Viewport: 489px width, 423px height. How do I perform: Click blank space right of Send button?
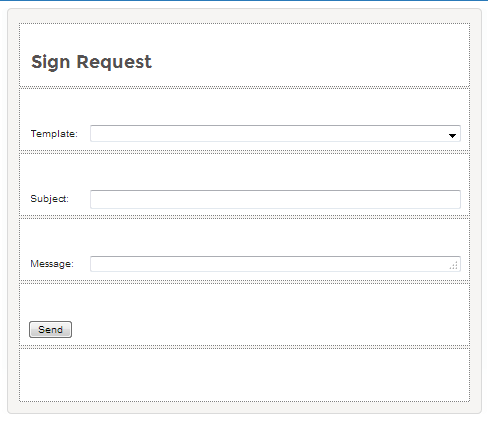267,329
